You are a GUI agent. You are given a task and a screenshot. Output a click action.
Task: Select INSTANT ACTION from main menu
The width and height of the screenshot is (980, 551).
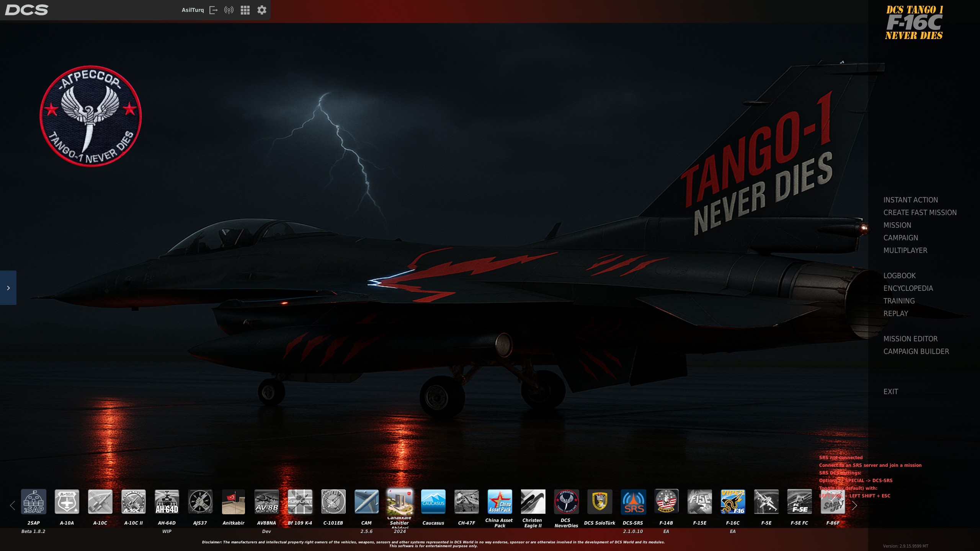(x=910, y=200)
